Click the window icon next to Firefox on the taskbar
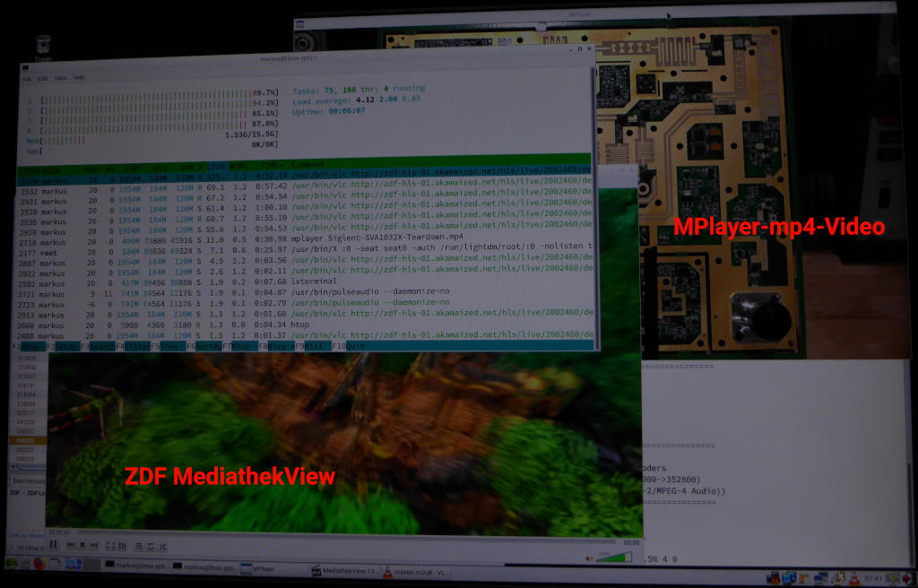This screenshot has height=588, width=918. click(x=56, y=563)
